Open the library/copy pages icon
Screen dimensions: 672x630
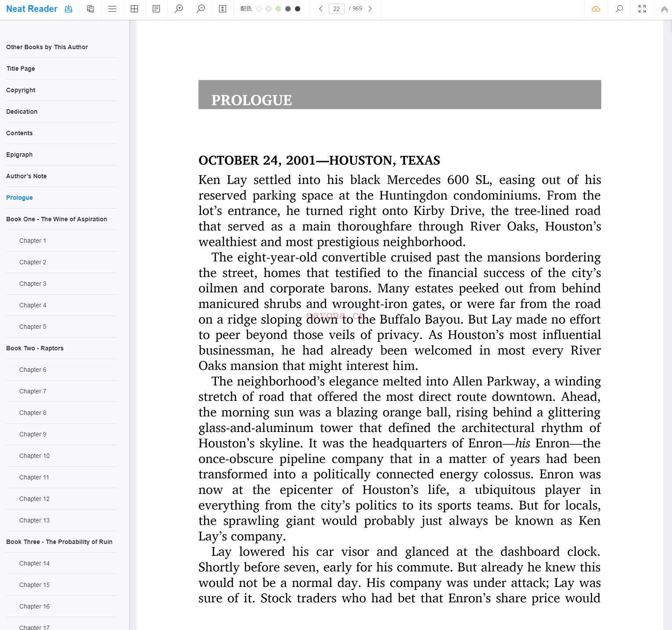point(90,9)
